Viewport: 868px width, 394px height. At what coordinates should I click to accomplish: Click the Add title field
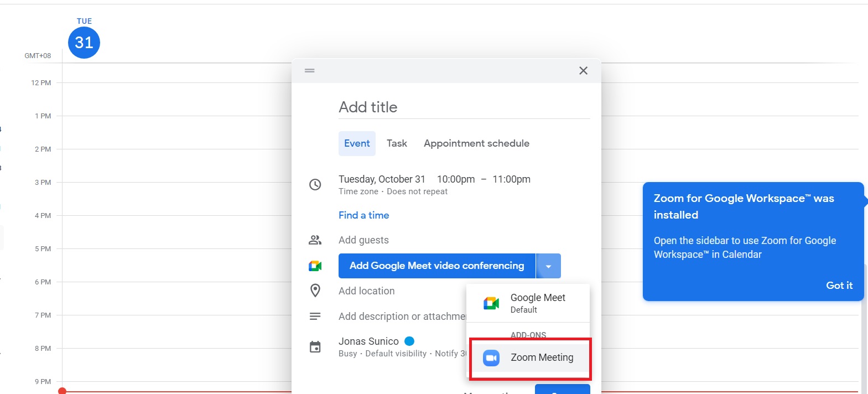(464, 107)
